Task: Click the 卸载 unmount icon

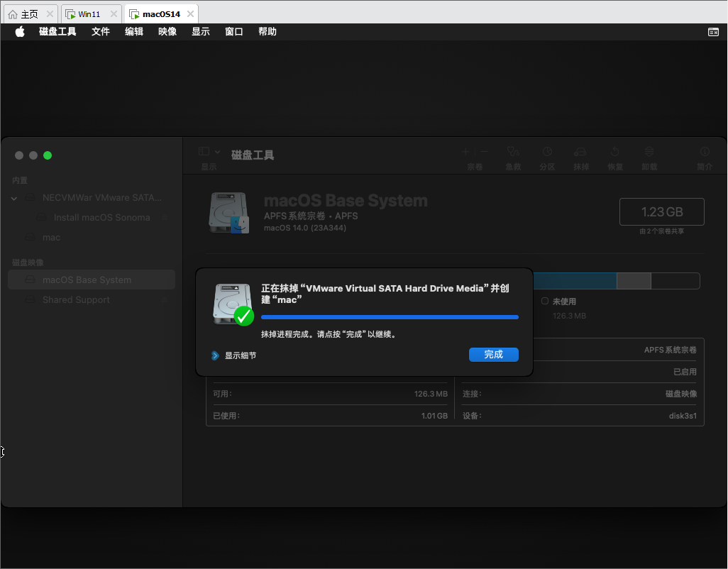Action: (x=649, y=152)
